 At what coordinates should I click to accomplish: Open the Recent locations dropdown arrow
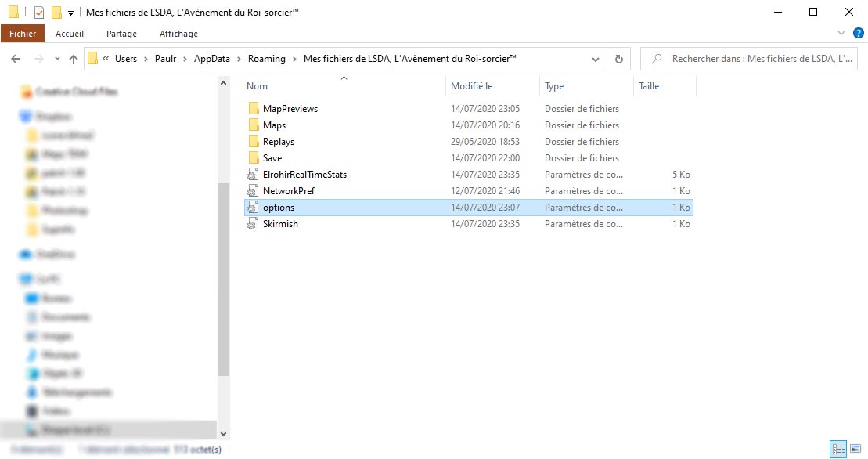coord(57,59)
